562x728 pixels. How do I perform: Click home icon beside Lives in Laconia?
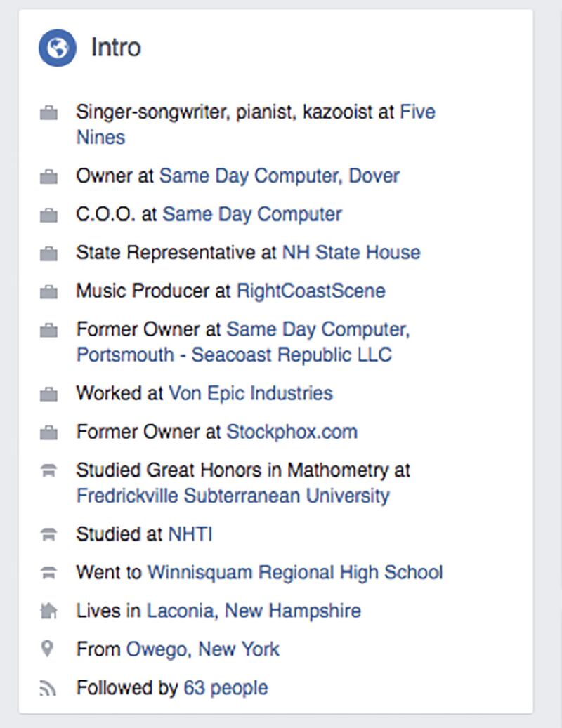click(x=48, y=611)
